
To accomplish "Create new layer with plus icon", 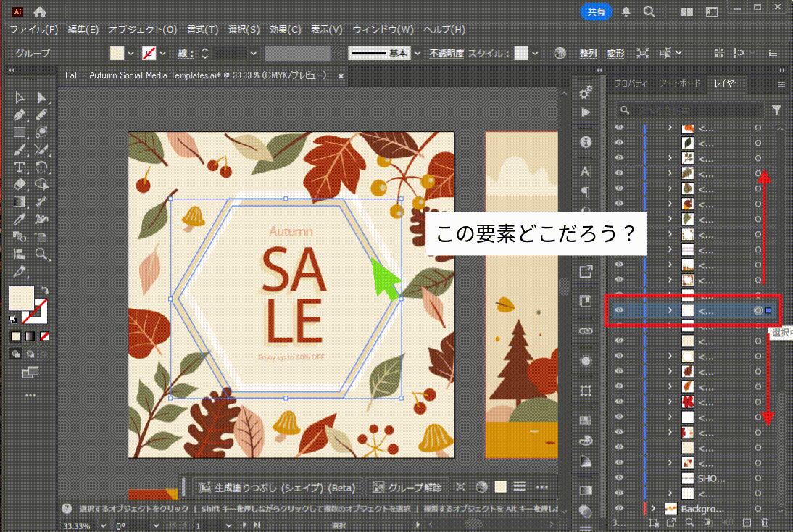I will coord(747,523).
